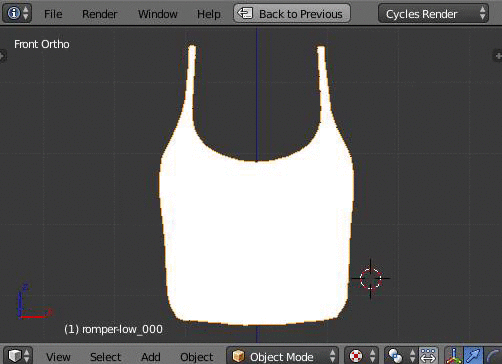Open the pivot point selector
The image size is (502, 364).
click(401, 356)
